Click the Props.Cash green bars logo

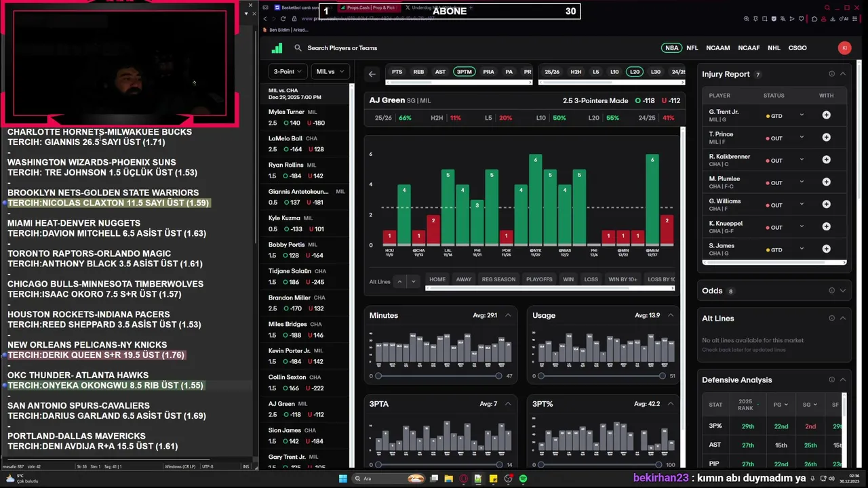[x=277, y=48]
